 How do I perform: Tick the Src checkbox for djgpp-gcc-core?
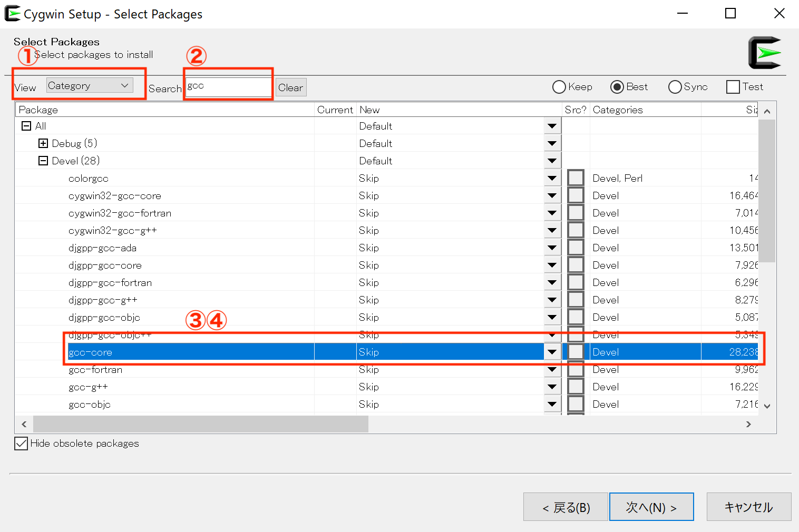coord(576,265)
